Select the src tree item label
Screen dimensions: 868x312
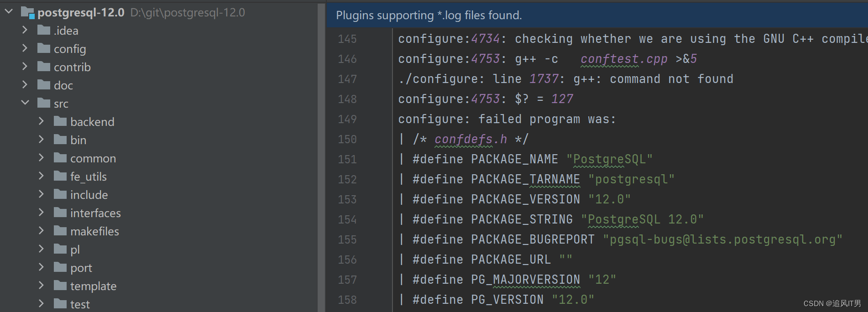pos(61,104)
